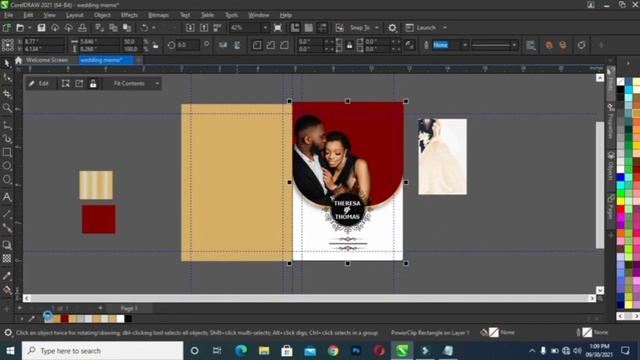Click the full-screen preview icon
This screenshot has width=640, height=360.
(x=278, y=28)
